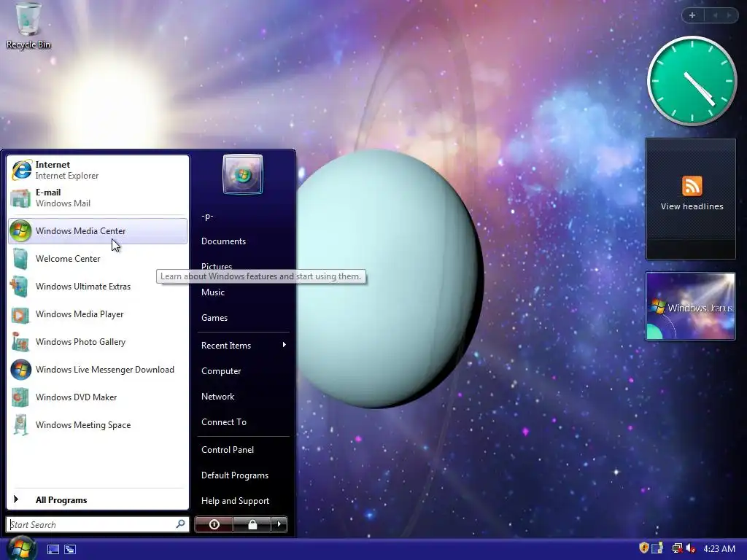
Task: Open Help and Support
Action: point(236,501)
